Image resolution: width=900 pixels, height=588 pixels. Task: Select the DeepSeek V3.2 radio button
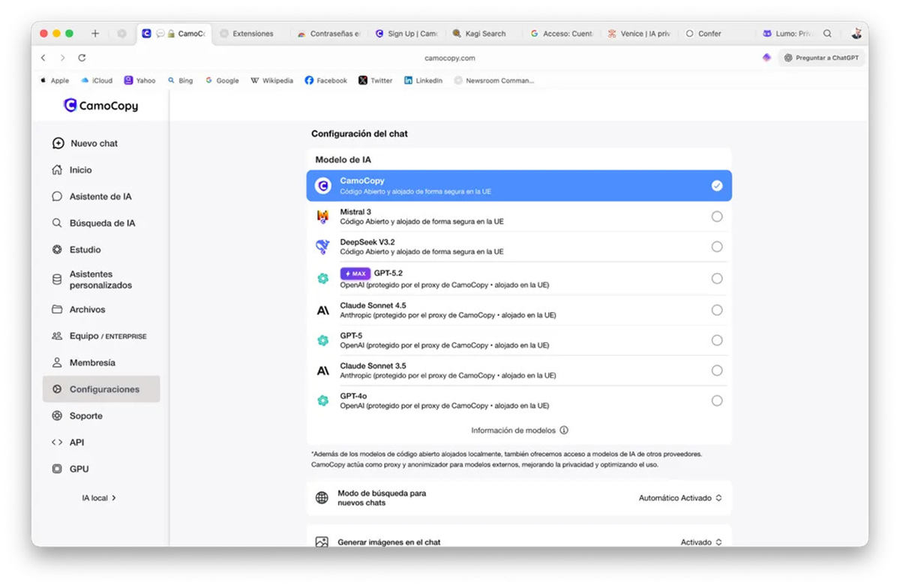tap(717, 247)
